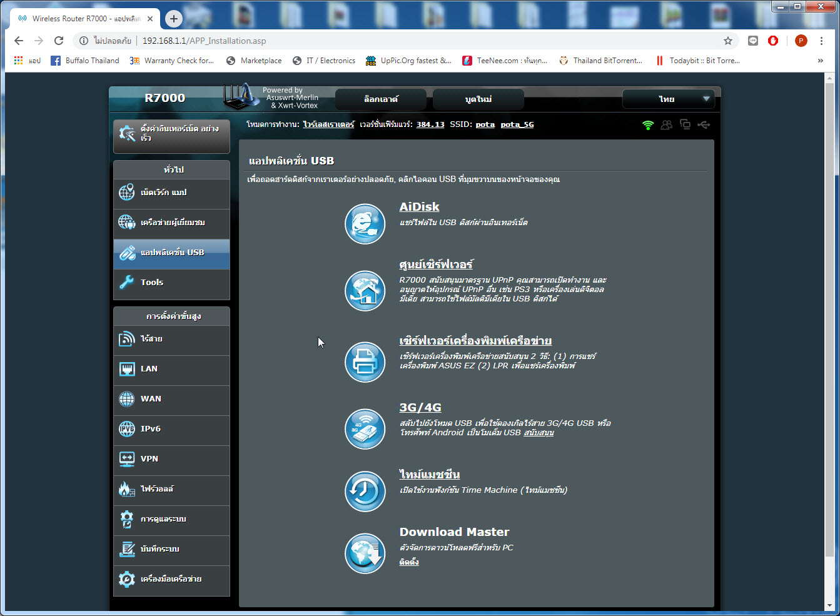
Task: Open the network printer server icon
Action: [365, 362]
